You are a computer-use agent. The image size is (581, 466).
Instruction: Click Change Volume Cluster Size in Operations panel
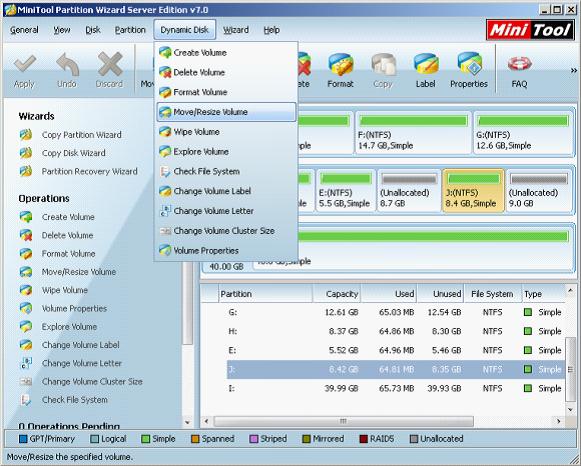pyautogui.click(x=81, y=382)
